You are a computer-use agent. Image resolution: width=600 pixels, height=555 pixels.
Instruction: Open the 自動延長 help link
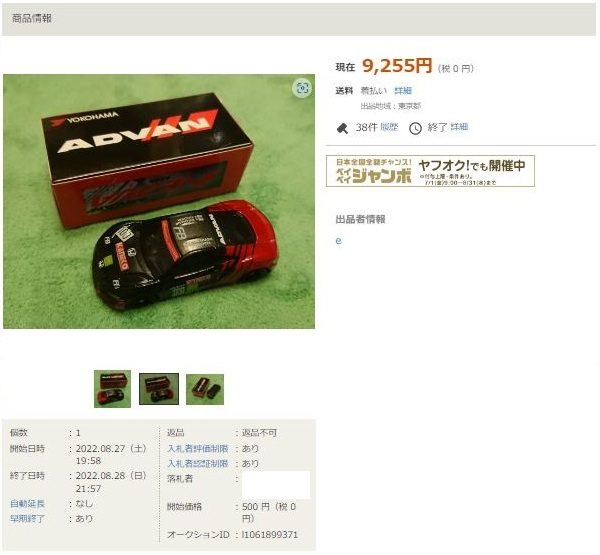click(27, 504)
